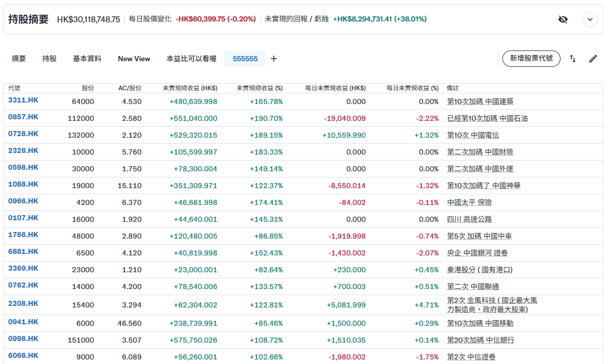
Task: Sort by the AC/股份 column header
Action: click(130, 88)
